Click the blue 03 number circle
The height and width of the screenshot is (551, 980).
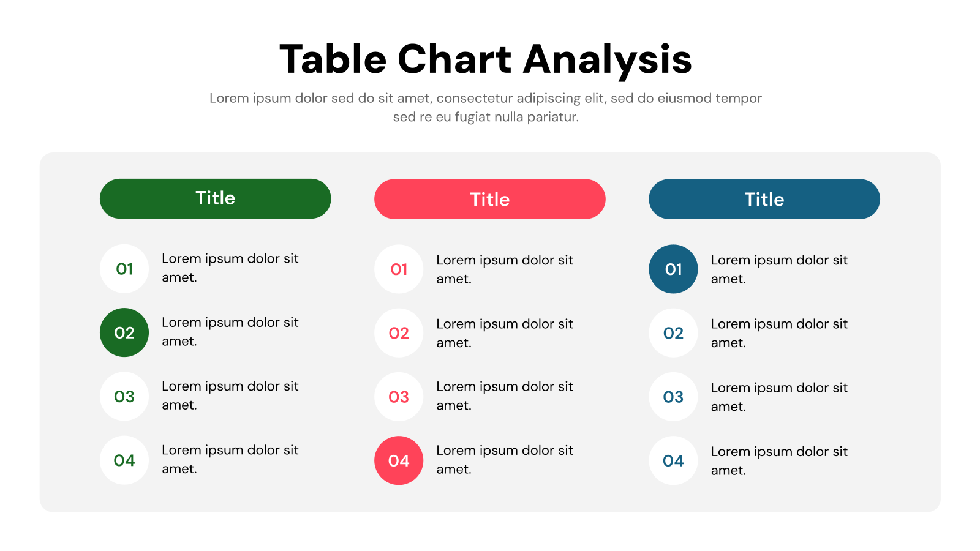click(x=673, y=397)
